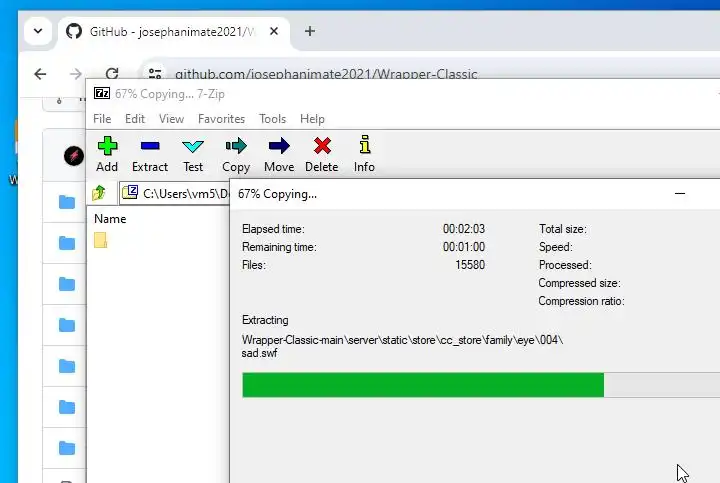Viewport: 720px width, 483px height.
Task: Click the Remaining time value 00:01:00
Action: [x=464, y=247]
